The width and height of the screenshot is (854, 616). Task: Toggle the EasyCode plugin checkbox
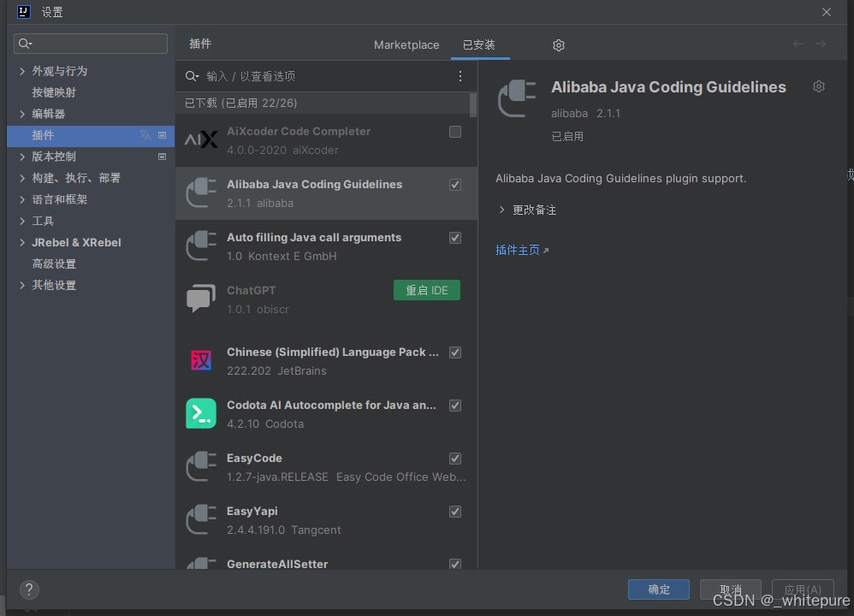455,459
